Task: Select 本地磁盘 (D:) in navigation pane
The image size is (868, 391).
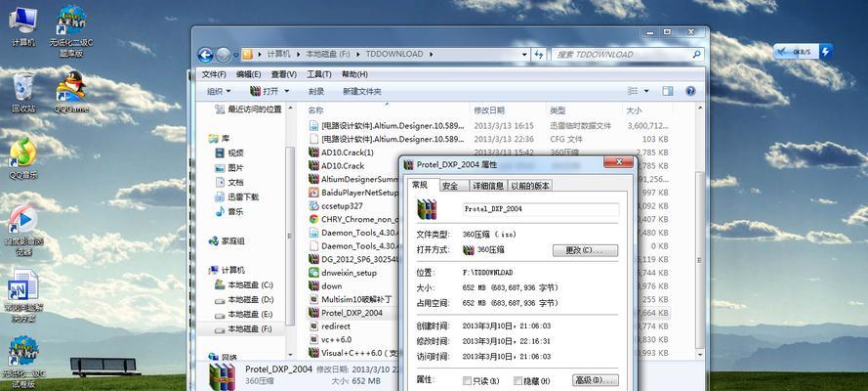Action: (x=244, y=300)
